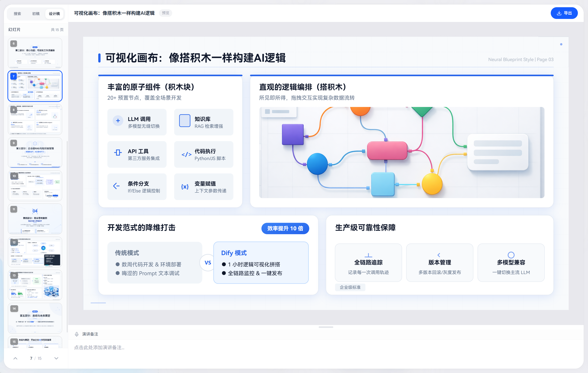
Task: Select the 设计稿 tab
Action: (54, 14)
